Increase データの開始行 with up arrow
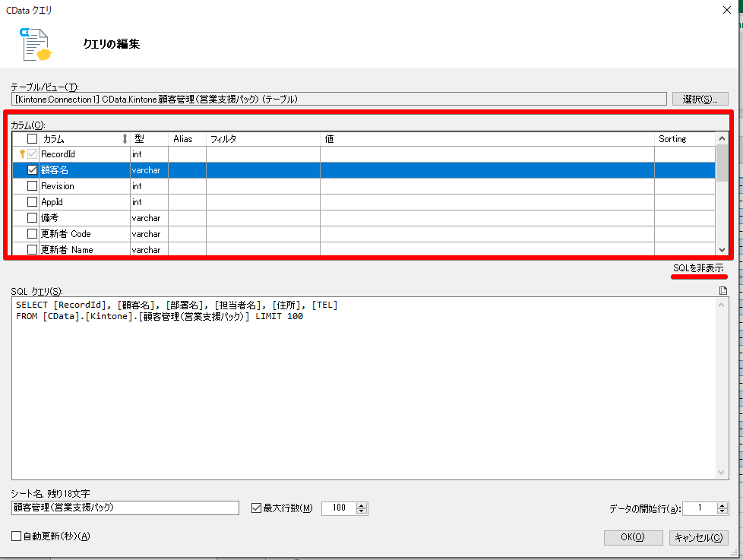 tap(722, 505)
